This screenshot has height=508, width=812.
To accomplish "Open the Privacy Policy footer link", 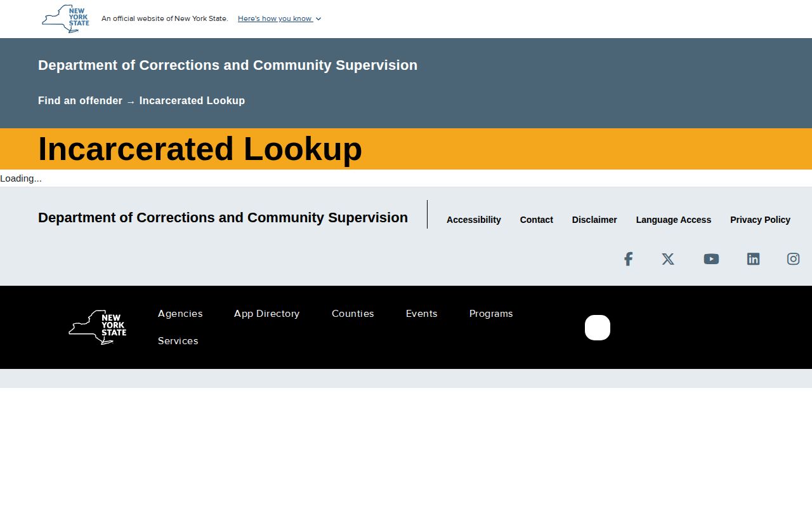I will coord(760,220).
